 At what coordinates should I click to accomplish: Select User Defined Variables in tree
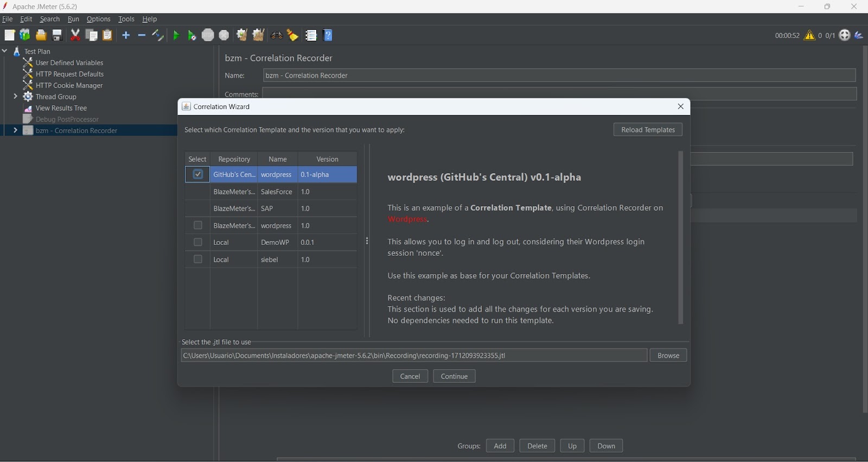tap(69, 62)
